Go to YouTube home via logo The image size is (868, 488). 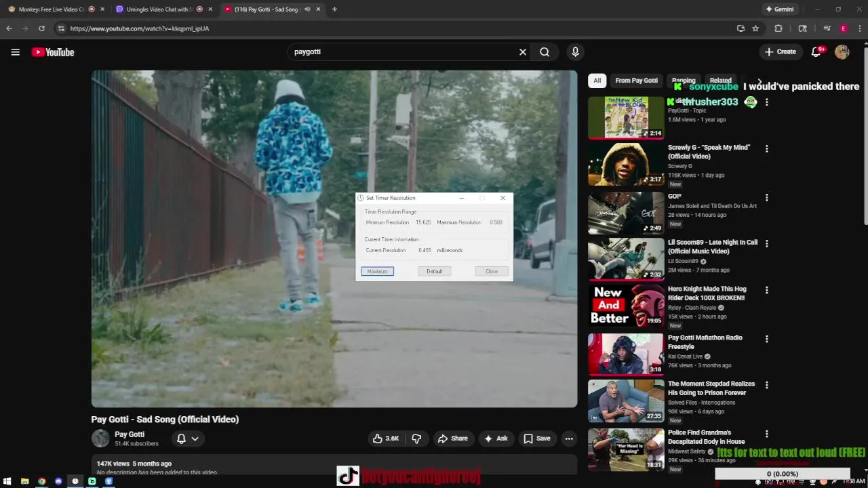point(53,52)
